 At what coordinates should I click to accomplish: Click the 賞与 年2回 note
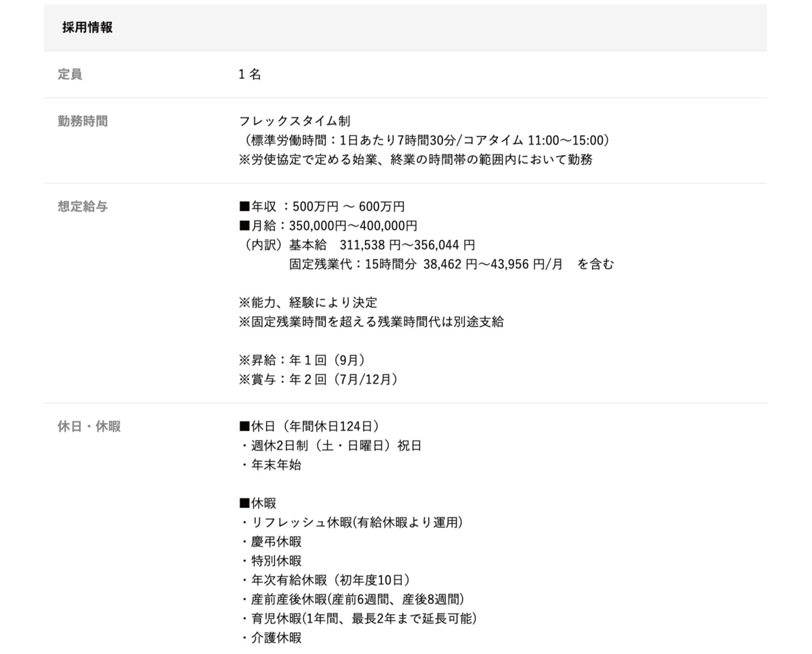click(x=319, y=379)
